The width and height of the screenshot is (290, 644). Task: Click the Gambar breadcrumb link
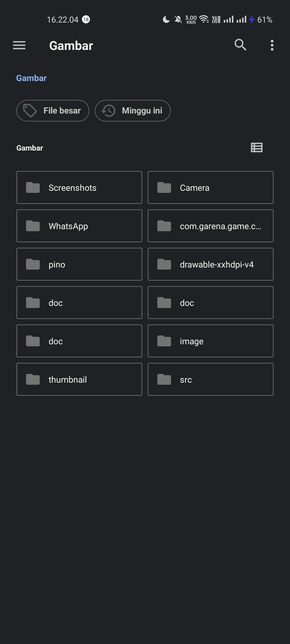tap(31, 78)
